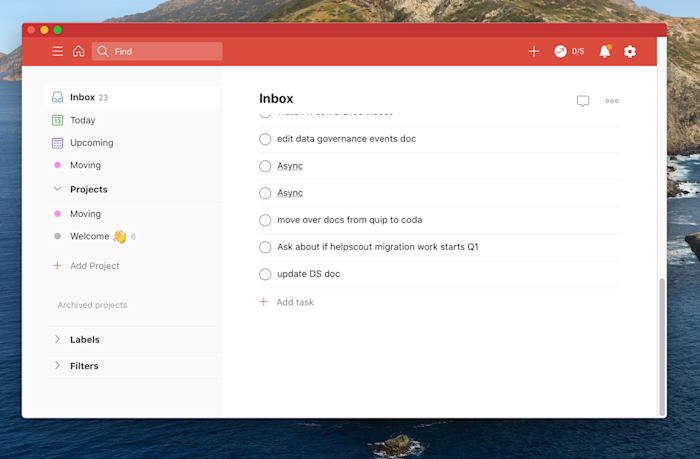
Task: Click the magnifier icon in the search field
Action: coord(103,51)
